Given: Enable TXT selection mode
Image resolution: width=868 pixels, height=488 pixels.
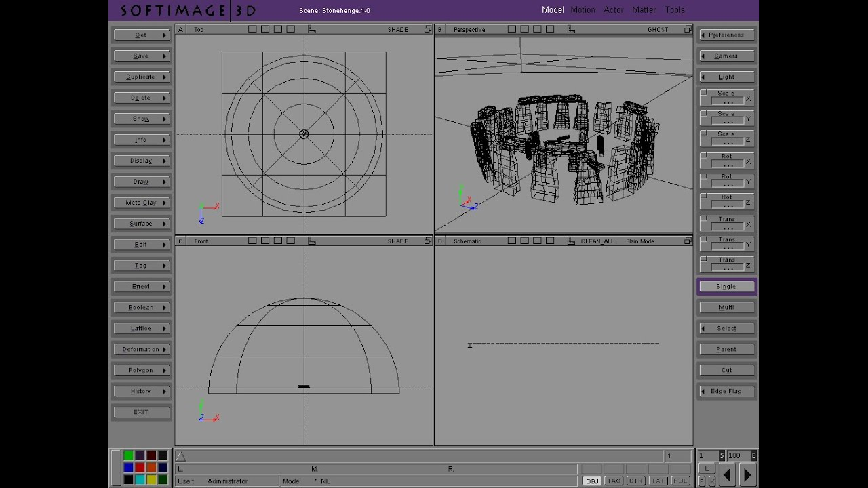Looking at the screenshot, I should 658,481.
